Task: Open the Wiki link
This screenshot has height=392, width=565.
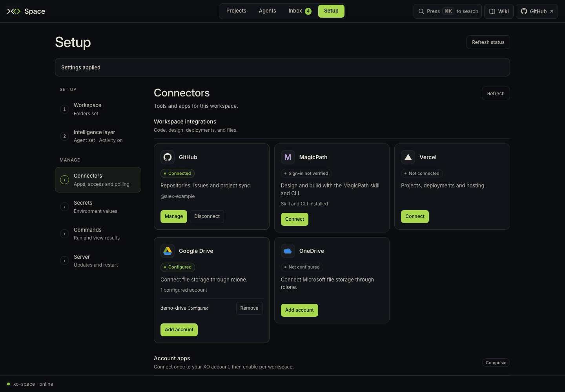Action: point(499,11)
